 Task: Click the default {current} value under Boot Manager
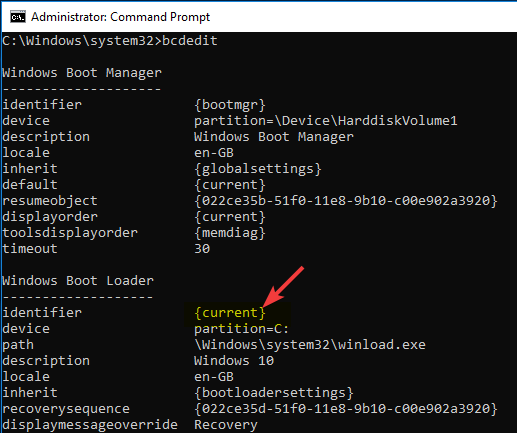click(x=230, y=185)
